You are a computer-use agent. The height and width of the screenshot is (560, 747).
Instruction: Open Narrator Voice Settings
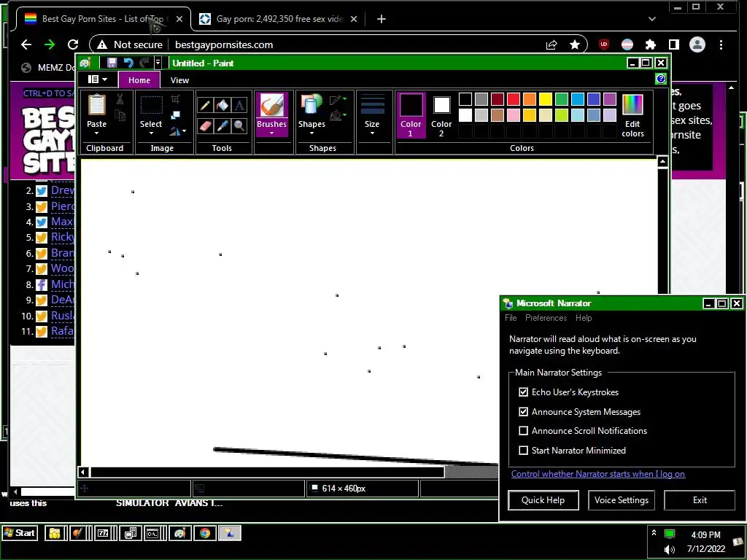[x=622, y=500]
